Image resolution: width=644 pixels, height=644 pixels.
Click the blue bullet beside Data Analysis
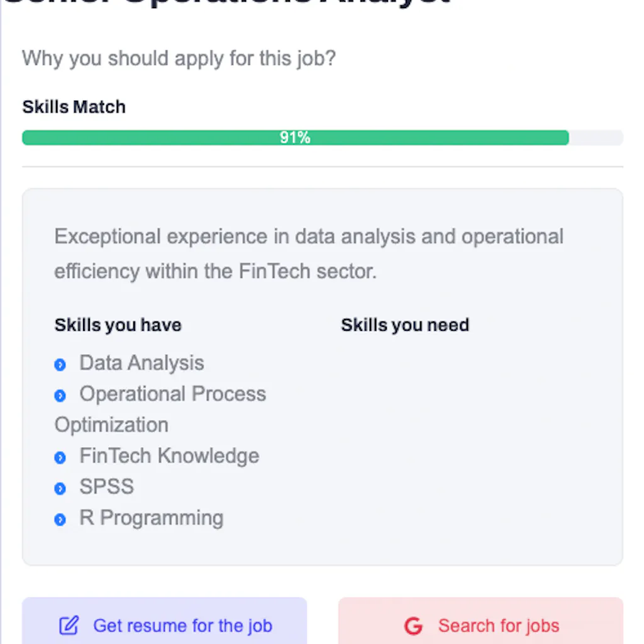60,365
